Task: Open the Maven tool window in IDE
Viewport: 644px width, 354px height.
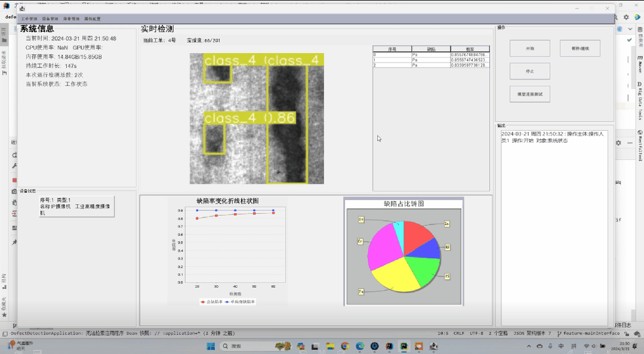Action: click(640, 64)
